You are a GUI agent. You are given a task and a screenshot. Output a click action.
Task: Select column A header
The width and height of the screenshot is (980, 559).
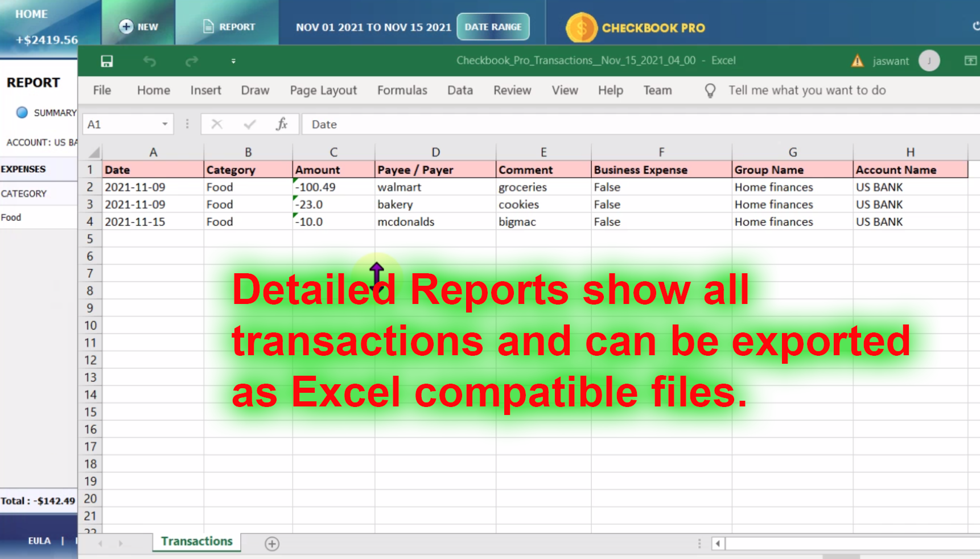153,152
